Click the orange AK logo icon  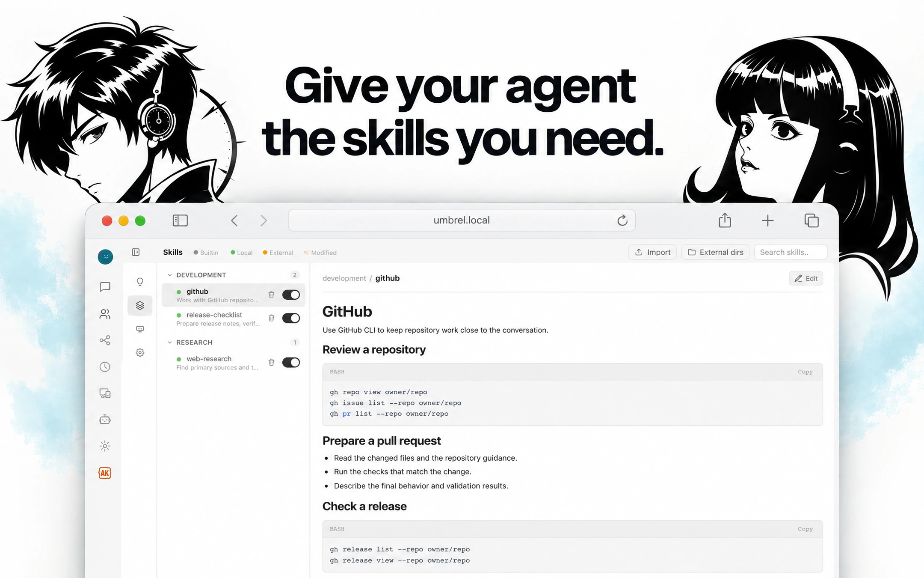[105, 473]
